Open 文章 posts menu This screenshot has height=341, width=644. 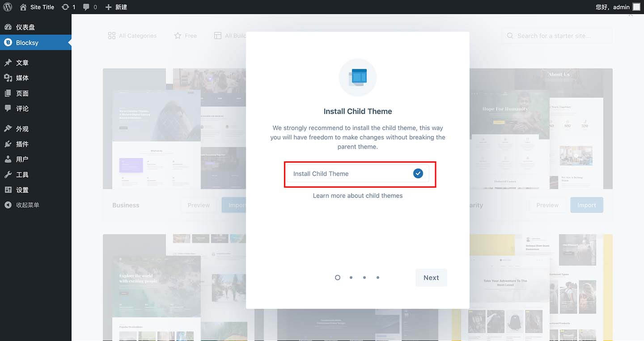pos(36,63)
